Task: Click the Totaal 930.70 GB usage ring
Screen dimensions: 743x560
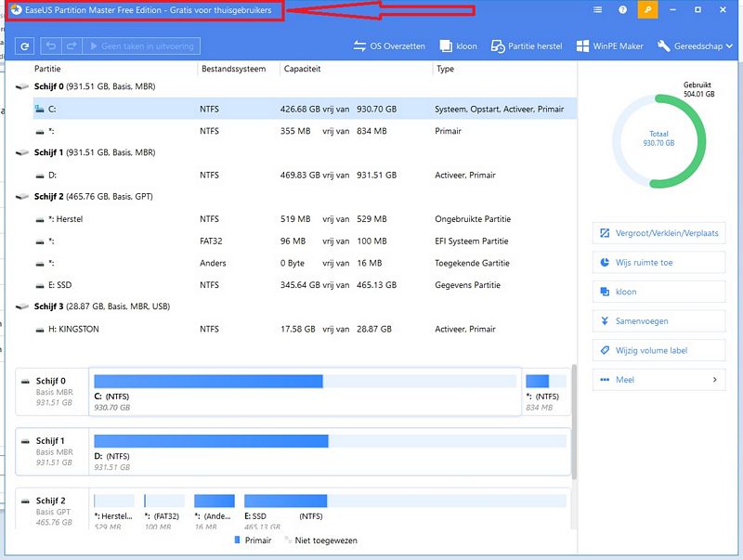Action: click(x=658, y=141)
